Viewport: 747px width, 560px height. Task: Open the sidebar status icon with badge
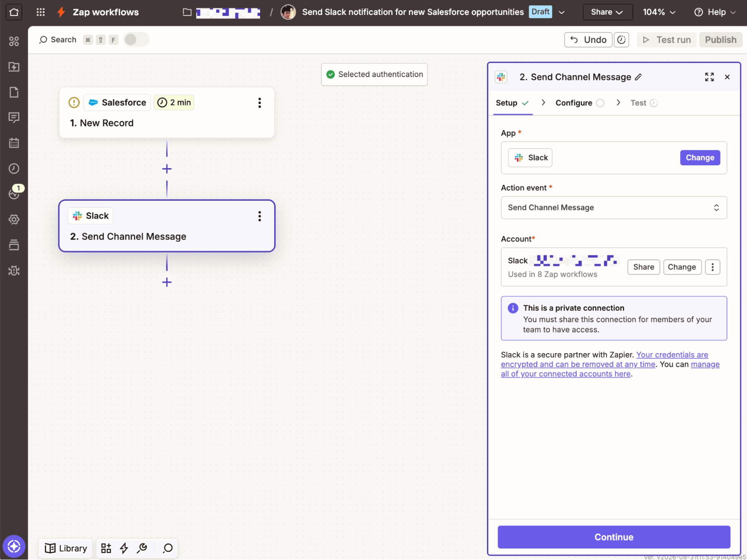coord(14,194)
